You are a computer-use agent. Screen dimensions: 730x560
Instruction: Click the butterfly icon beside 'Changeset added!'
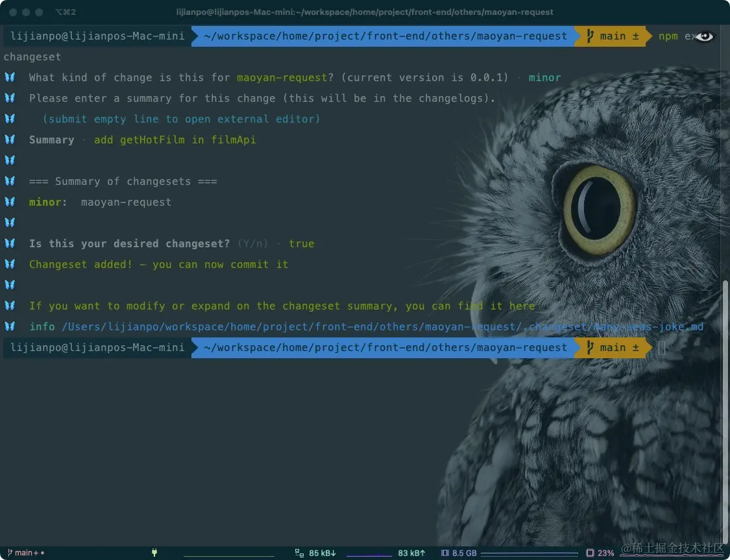(10, 264)
